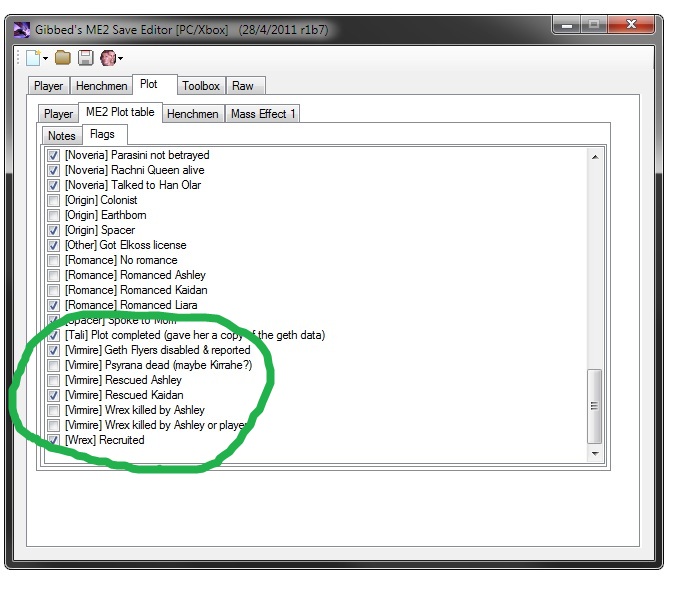689x591 pixels.
Task: Uncheck [Noveria] Parasini not betrayed
Action: click(x=54, y=155)
